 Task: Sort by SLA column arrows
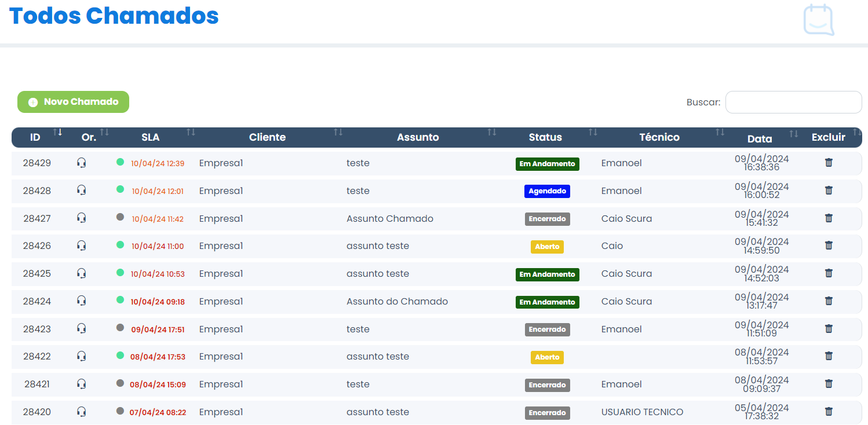point(191,133)
